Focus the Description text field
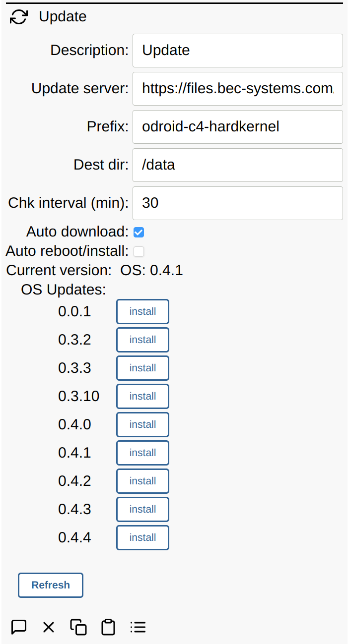Viewport: 349px width, 644px height. pyautogui.click(x=237, y=51)
